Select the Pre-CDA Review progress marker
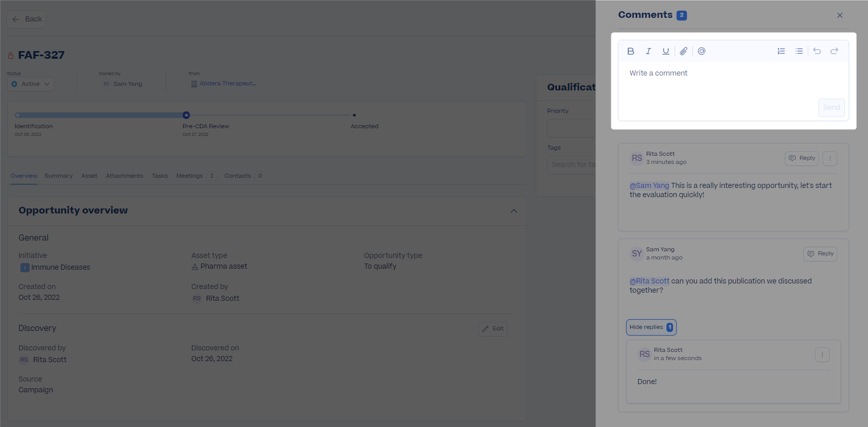This screenshot has width=868, height=427. click(186, 115)
